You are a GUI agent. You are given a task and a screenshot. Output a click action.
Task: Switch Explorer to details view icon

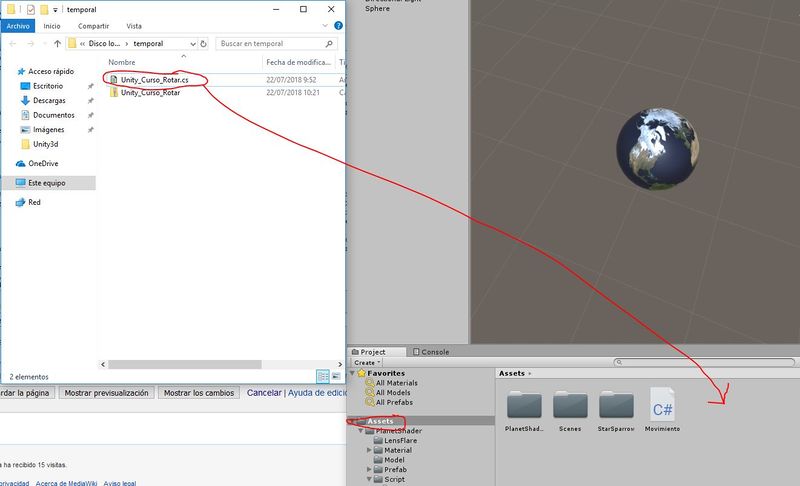point(323,376)
